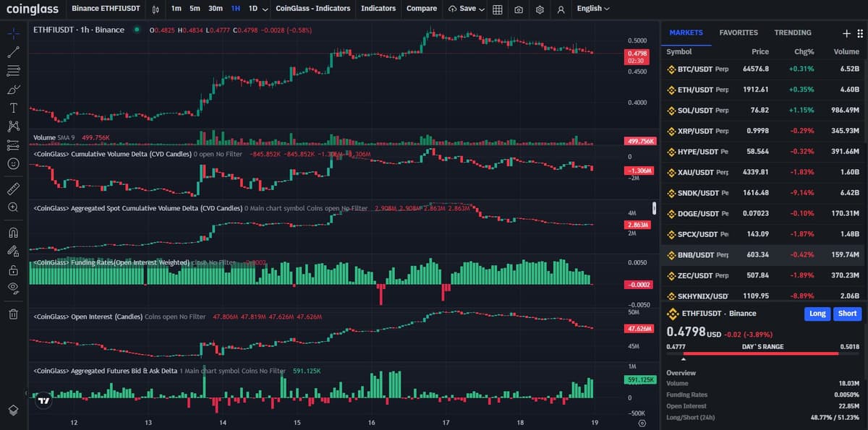Image resolution: width=868 pixels, height=430 pixels.
Task: Select the Text annotation tool
Action: [x=13, y=108]
